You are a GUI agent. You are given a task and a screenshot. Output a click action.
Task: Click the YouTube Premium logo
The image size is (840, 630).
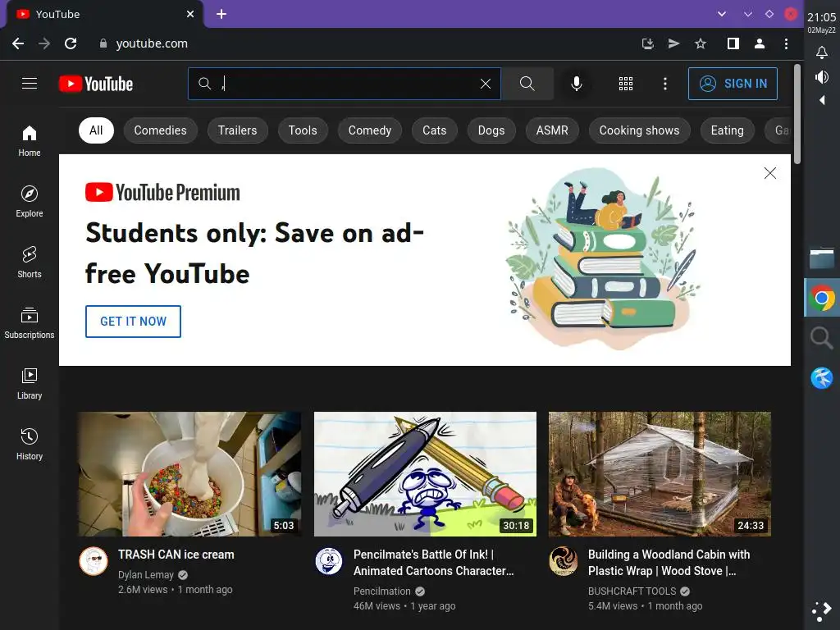(x=162, y=192)
